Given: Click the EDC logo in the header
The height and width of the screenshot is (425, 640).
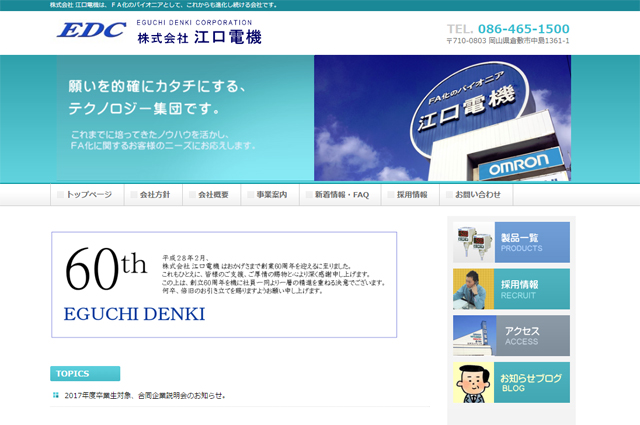Looking at the screenshot, I should coord(91,30).
